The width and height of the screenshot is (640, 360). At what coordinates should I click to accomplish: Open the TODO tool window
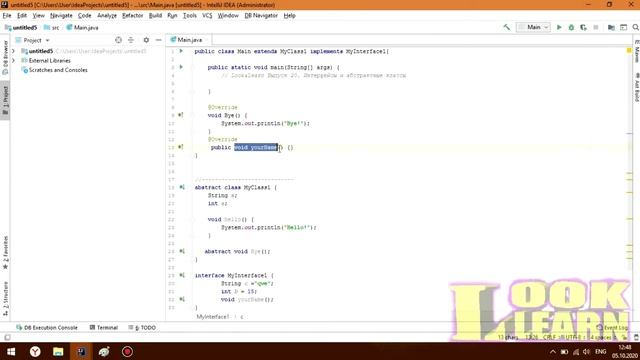[142, 327]
